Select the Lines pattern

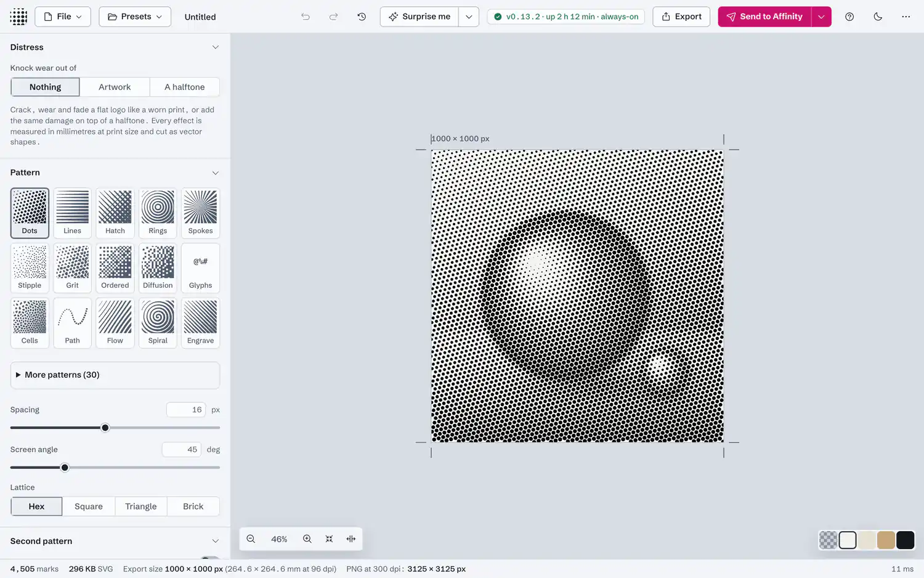(x=72, y=213)
